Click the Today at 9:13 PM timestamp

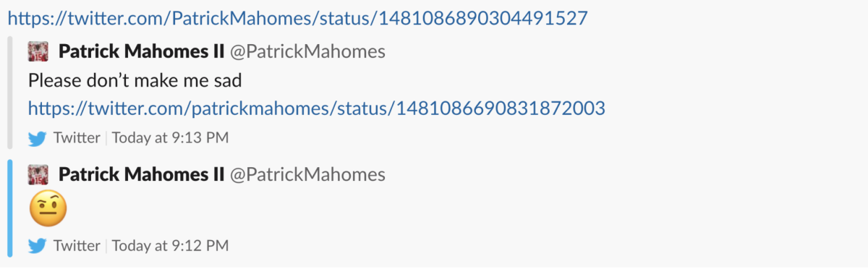coord(171,137)
